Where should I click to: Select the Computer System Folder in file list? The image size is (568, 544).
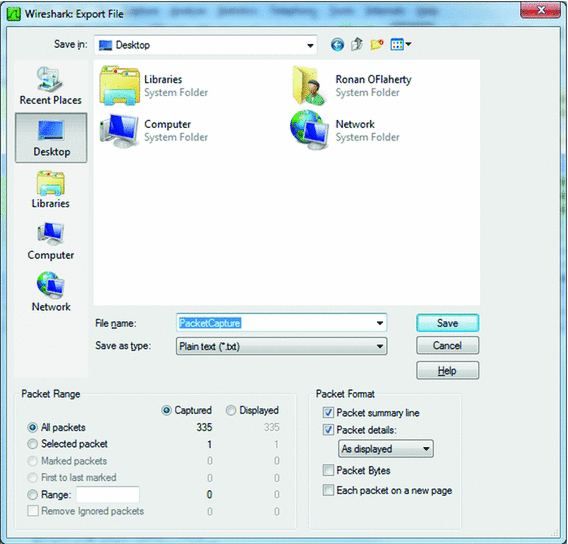click(154, 130)
